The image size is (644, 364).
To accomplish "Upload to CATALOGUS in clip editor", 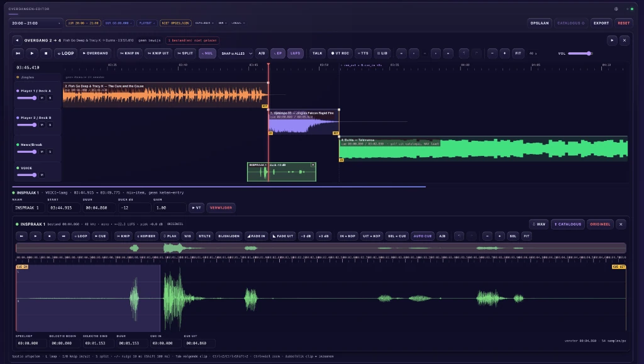I will [568, 224].
